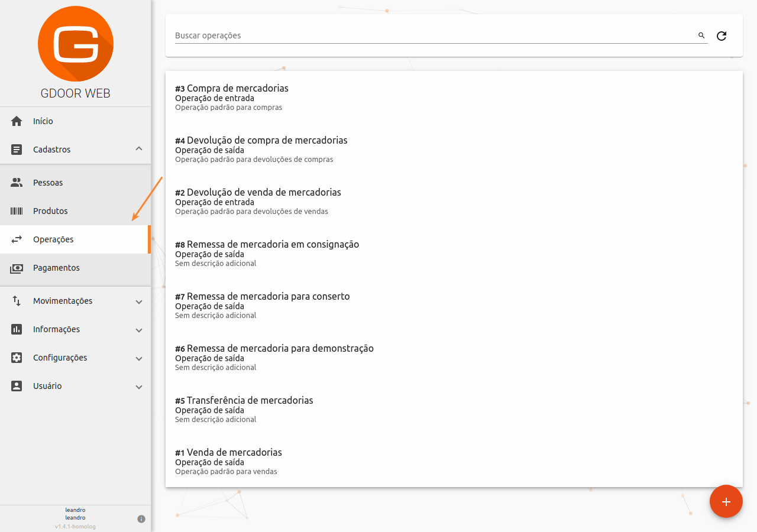Click the Configurações gear icon
The width and height of the screenshot is (757, 532).
pyautogui.click(x=17, y=358)
